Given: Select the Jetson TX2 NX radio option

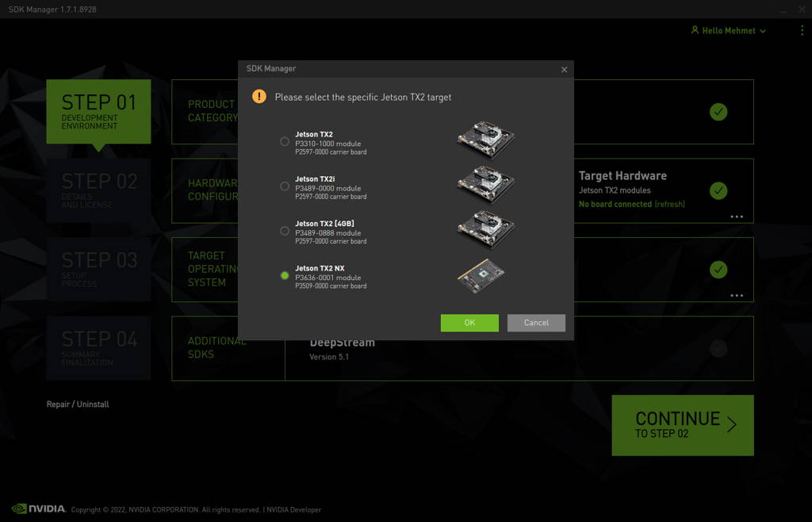Looking at the screenshot, I should 285,275.
